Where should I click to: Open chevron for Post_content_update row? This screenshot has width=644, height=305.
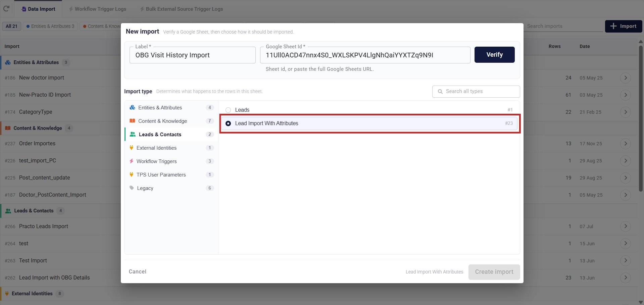pyautogui.click(x=625, y=178)
